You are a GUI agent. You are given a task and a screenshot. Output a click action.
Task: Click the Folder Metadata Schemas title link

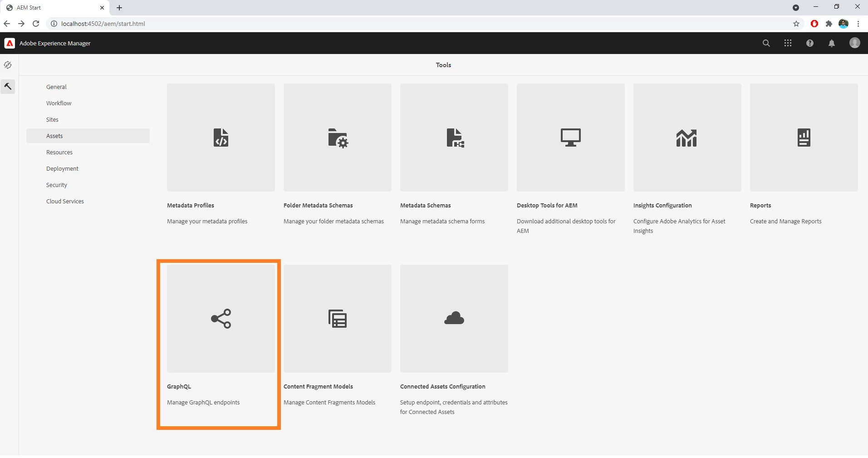(318, 205)
